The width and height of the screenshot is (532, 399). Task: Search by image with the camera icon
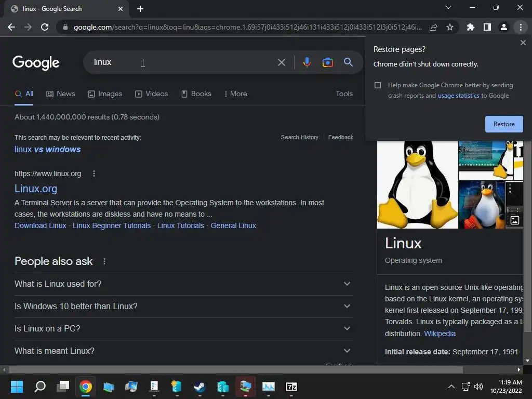click(x=327, y=62)
